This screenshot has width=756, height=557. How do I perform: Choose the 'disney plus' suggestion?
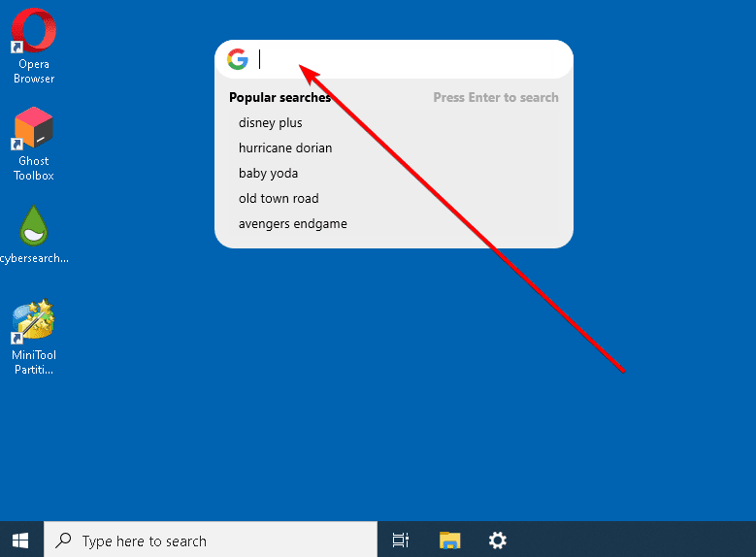point(270,123)
